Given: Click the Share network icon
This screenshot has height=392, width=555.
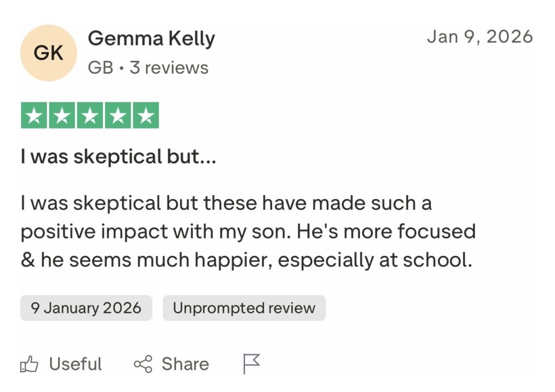Looking at the screenshot, I should click(143, 364).
